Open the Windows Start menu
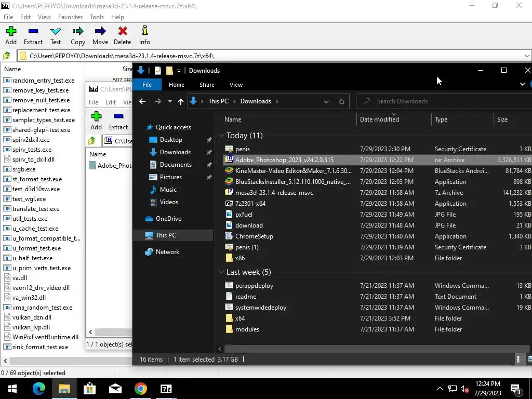Screen dimensions: 532x399 click(x=12, y=389)
